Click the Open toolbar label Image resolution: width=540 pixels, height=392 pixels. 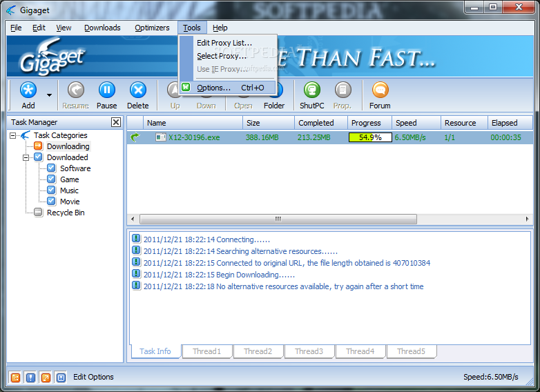[243, 106]
